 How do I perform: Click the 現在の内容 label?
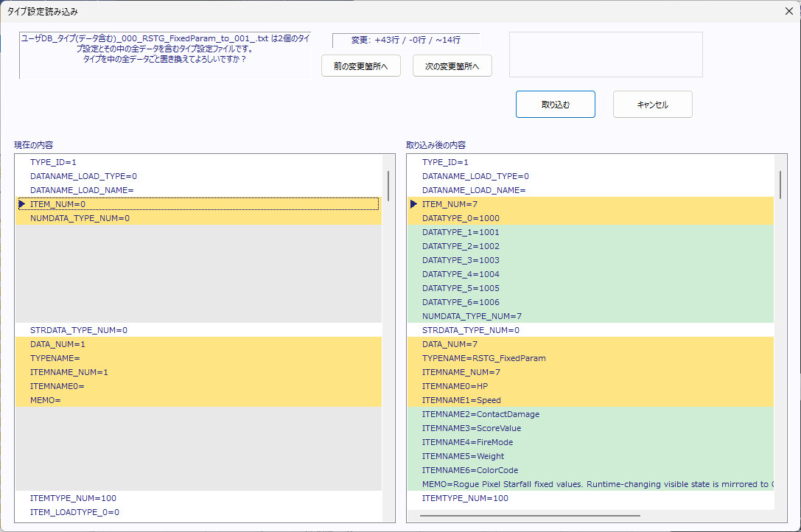tap(34, 145)
